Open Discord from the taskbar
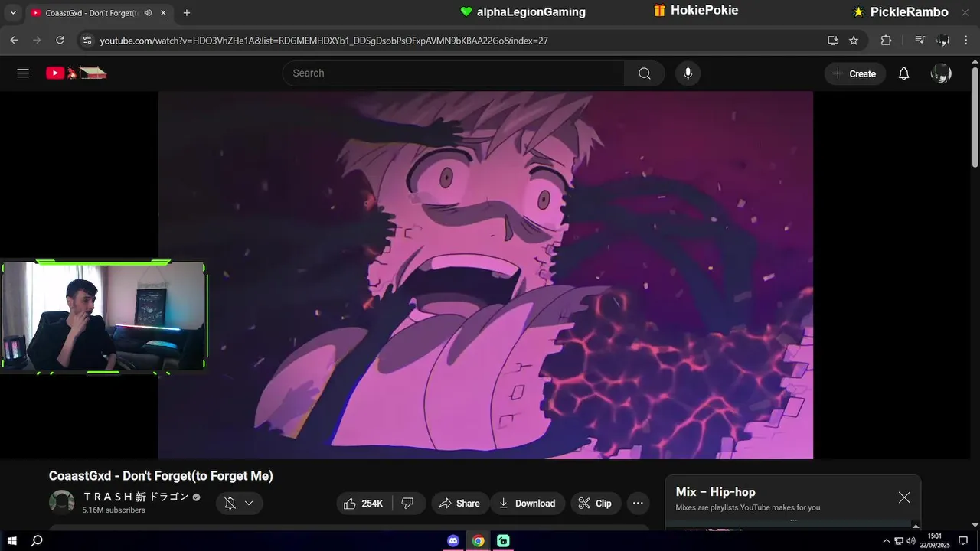Image resolution: width=980 pixels, height=551 pixels. tap(453, 541)
